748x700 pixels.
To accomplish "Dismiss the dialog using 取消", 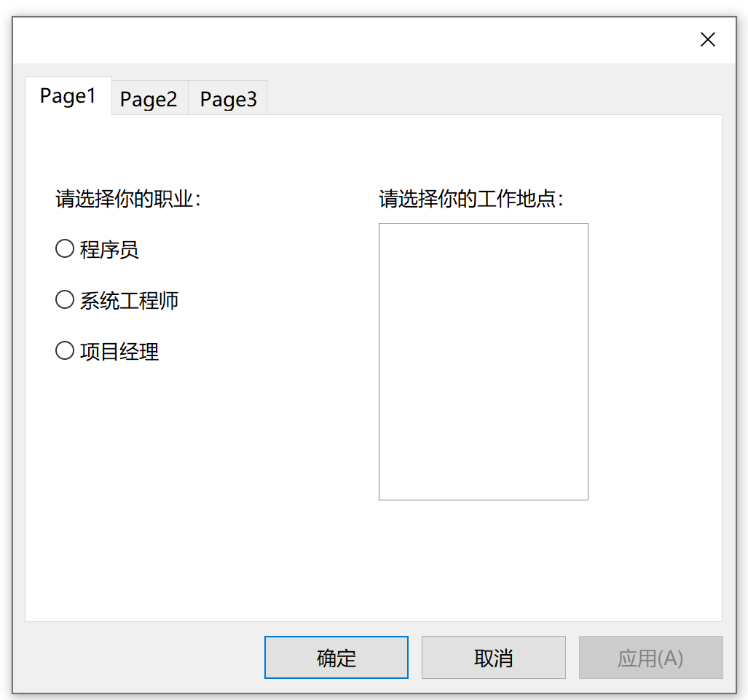I will tap(493, 657).
